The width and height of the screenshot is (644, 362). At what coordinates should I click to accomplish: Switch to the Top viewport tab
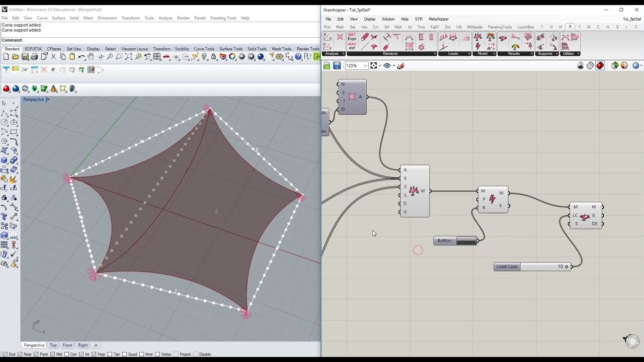[53, 345]
